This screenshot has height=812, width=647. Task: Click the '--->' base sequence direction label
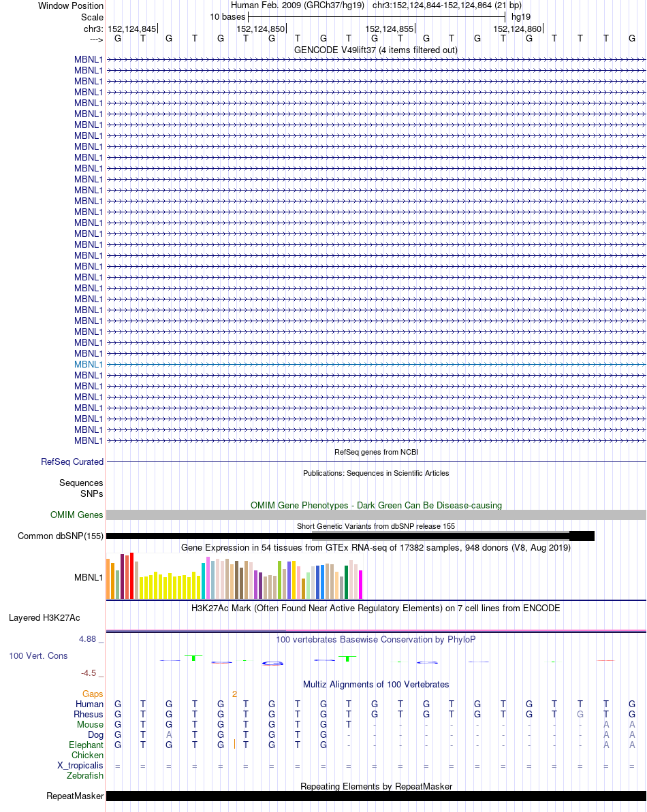click(x=96, y=39)
